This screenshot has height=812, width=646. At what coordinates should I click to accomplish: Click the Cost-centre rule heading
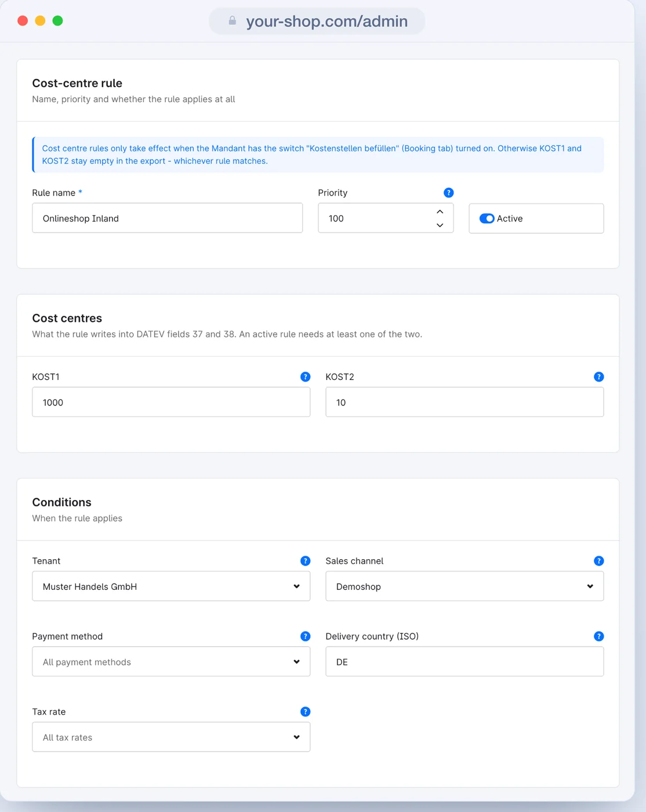(x=77, y=83)
